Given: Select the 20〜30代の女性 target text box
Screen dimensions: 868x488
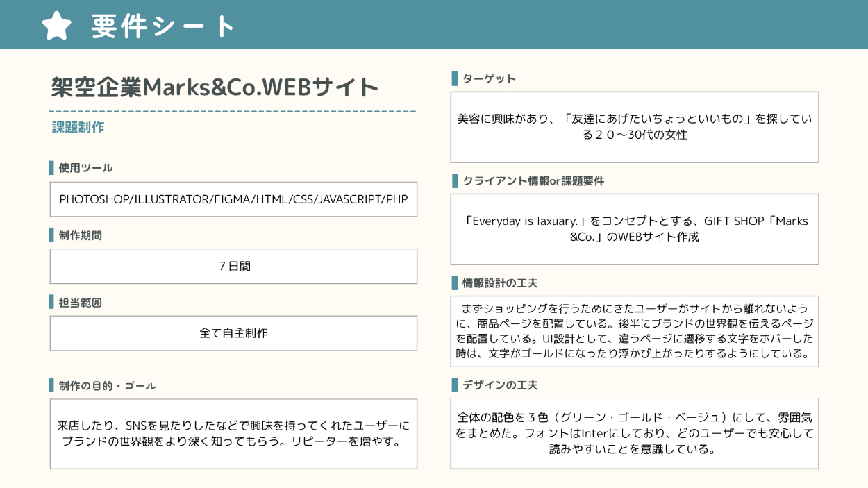Looking at the screenshot, I should [634, 127].
